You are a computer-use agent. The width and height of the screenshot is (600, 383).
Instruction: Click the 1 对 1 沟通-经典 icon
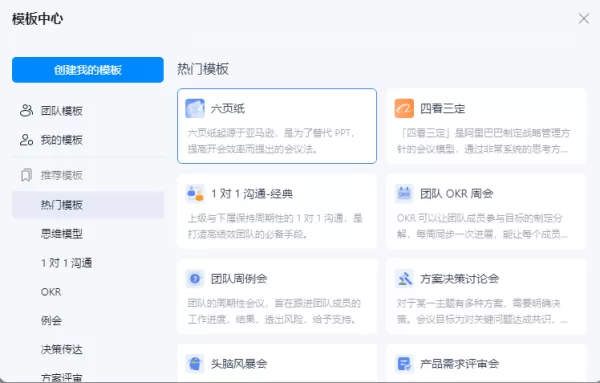coord(195,194)
